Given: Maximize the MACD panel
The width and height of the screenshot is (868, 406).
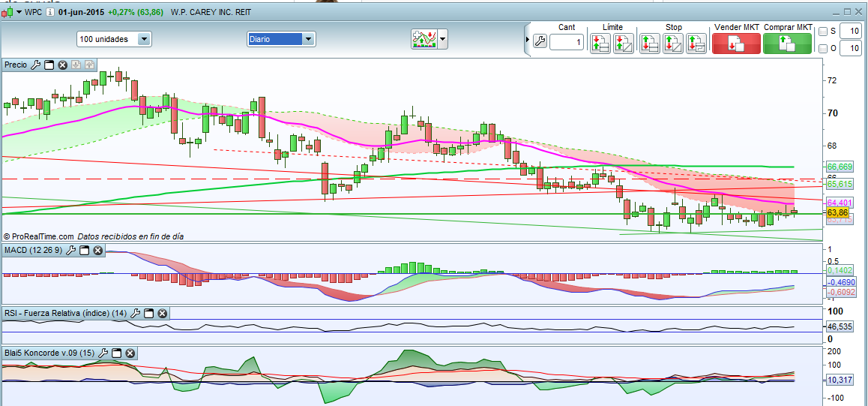Looking at the screenshot, I should [84, 251].
